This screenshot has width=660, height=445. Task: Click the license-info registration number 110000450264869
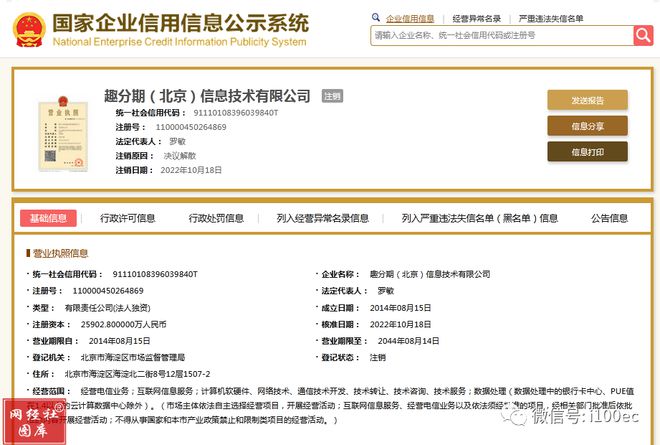click(x=108, y=291)
